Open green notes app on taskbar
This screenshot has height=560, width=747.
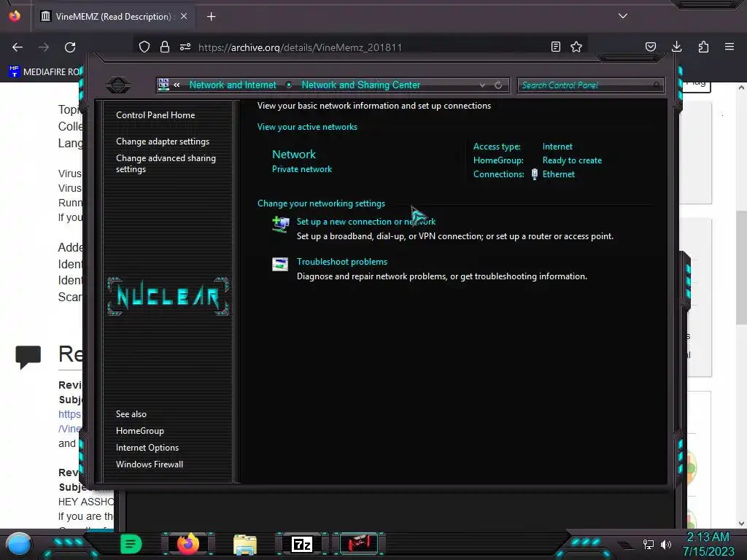(x=131, y=544)
